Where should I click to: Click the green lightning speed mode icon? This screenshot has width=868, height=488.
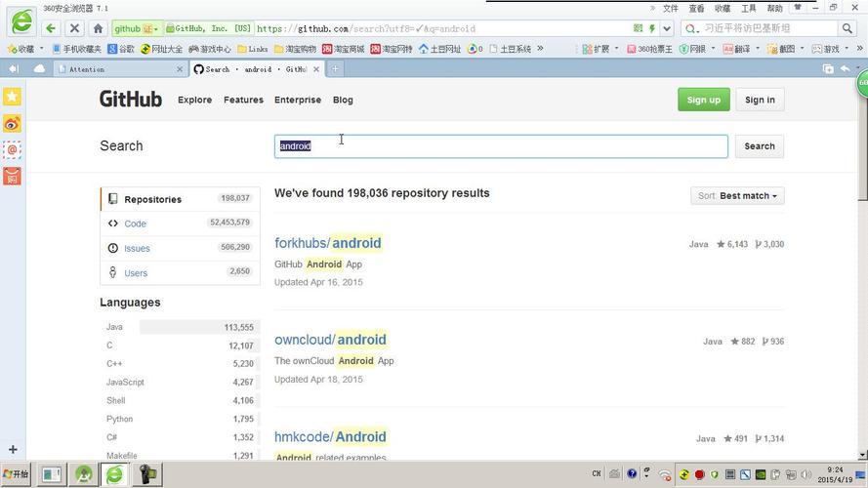click(x=652, y=28)
